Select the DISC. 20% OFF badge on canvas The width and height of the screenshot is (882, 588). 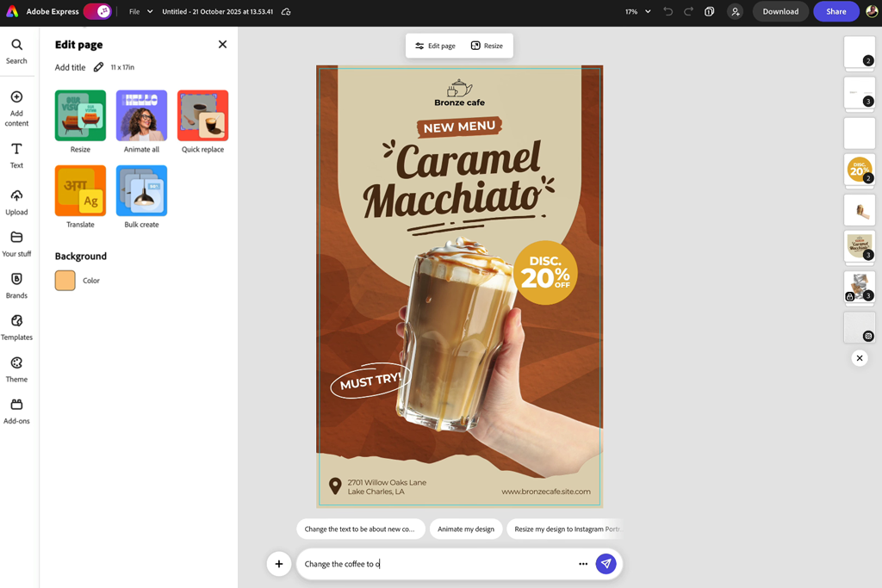pos(545,273)
